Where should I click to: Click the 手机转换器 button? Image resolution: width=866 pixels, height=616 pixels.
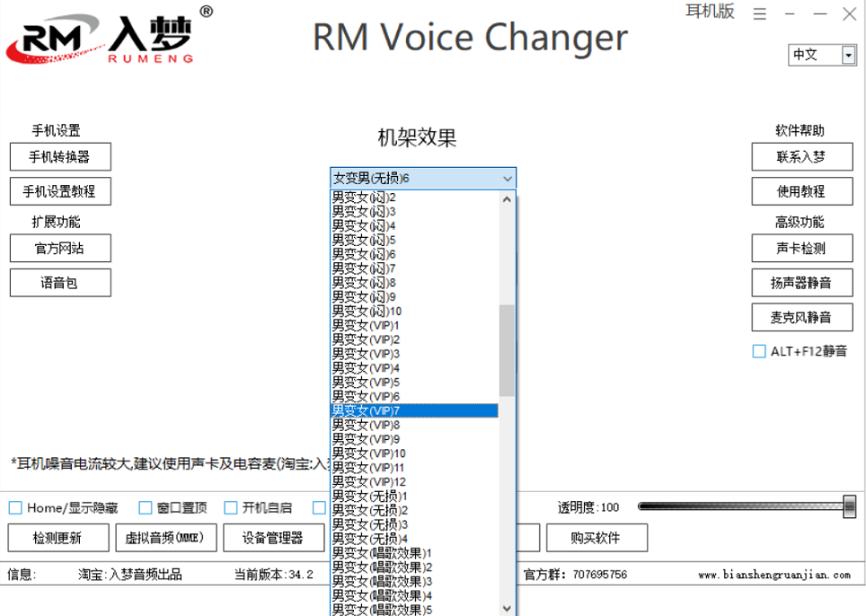[60, 157]
